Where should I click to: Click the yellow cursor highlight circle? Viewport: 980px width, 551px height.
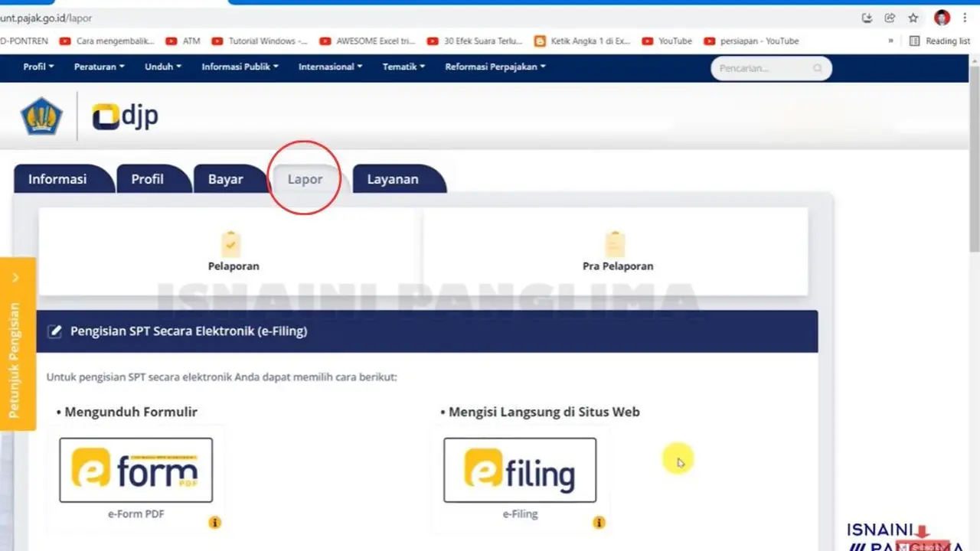(678, 458)
